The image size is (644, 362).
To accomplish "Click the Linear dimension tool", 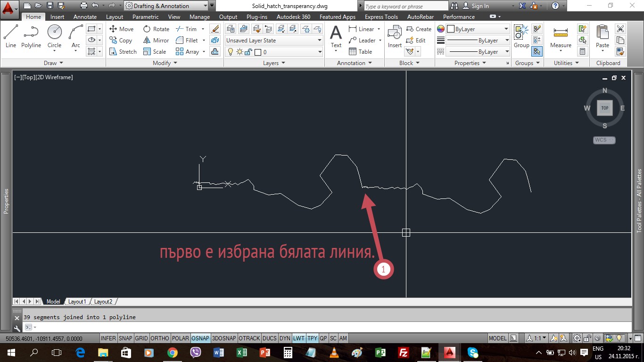I will pyautogui.click(x=362, y=29).
